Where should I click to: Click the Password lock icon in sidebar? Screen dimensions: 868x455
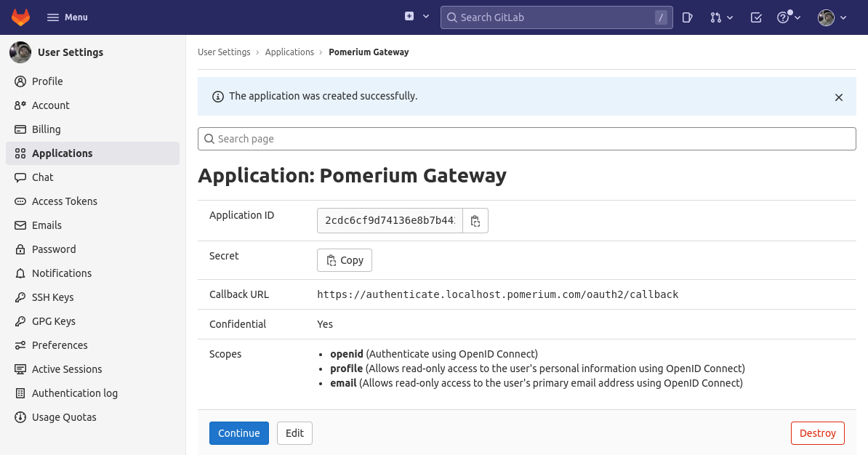(x=20, y=249)
